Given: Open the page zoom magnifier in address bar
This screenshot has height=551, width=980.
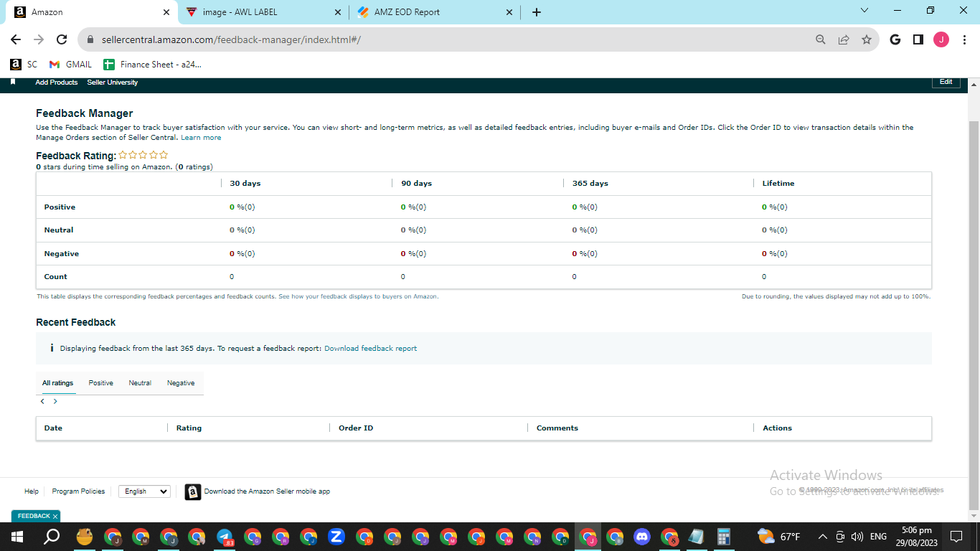Looking at the screenshot, I should pyautogui.click(x=821, y=40).
